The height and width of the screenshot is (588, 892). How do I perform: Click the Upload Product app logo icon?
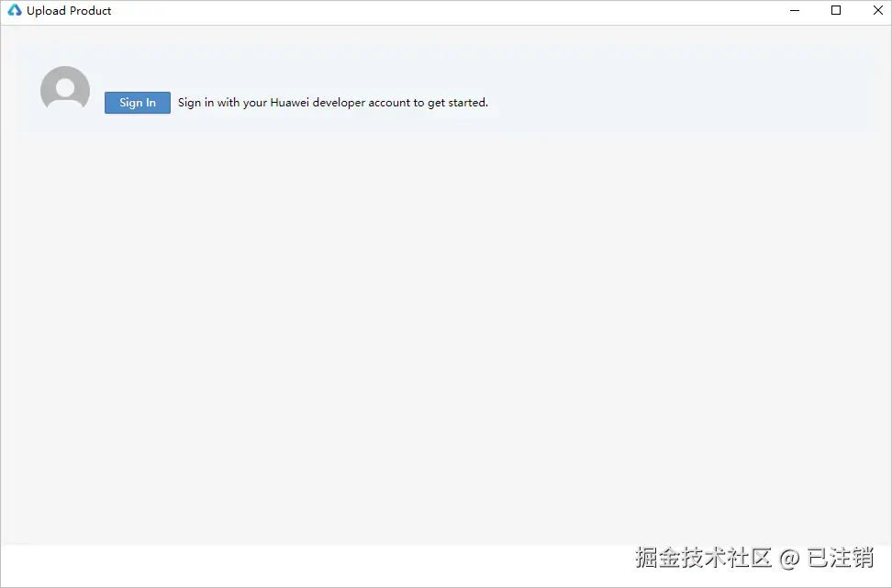14,10
